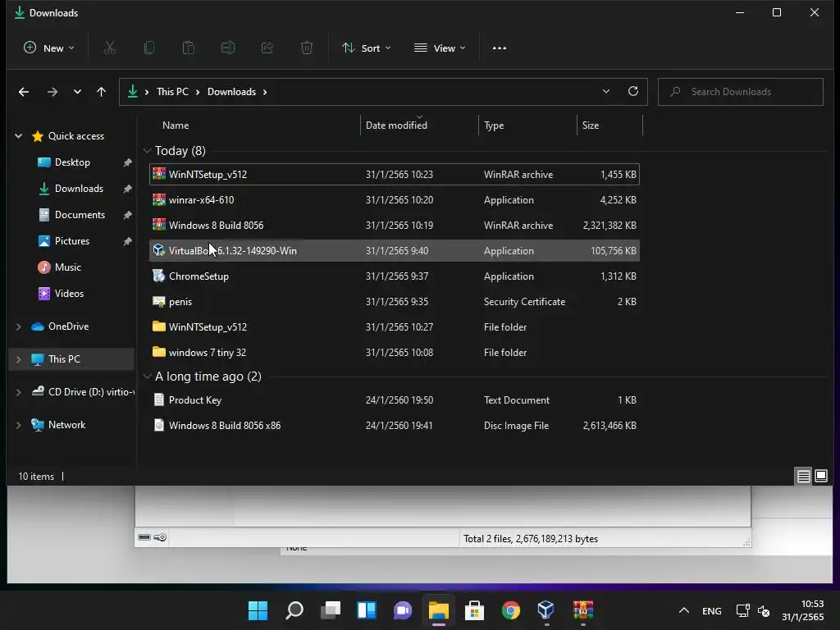Click the Cut scissors icon in toolbar
This screenshot has width=840, height=630.
click(109, 48)
